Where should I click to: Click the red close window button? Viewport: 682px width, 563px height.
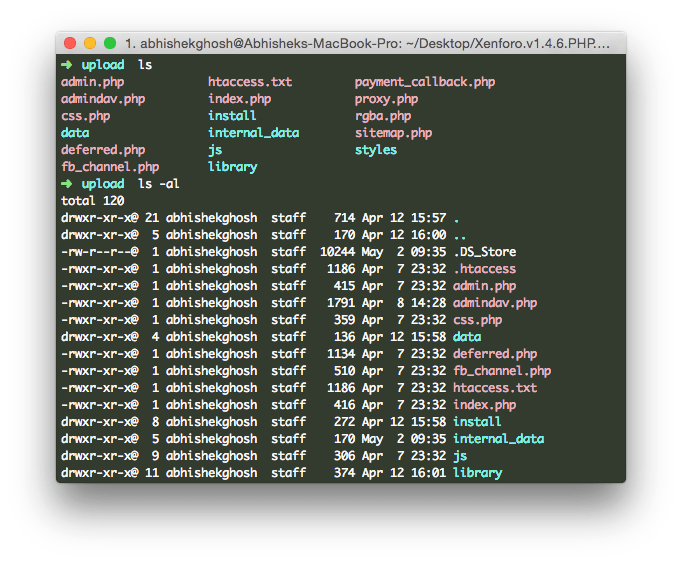70,43
